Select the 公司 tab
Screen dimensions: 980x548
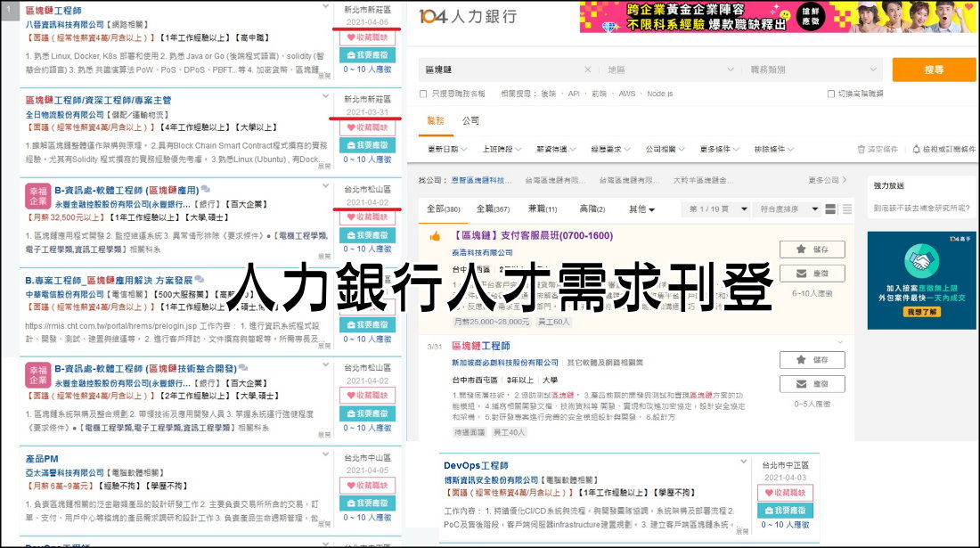point(470,121)
